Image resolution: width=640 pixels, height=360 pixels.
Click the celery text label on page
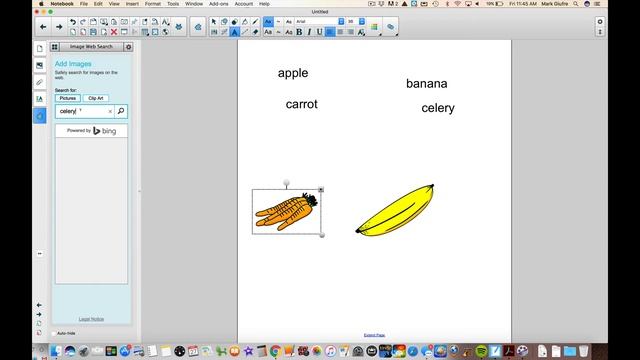438,108
